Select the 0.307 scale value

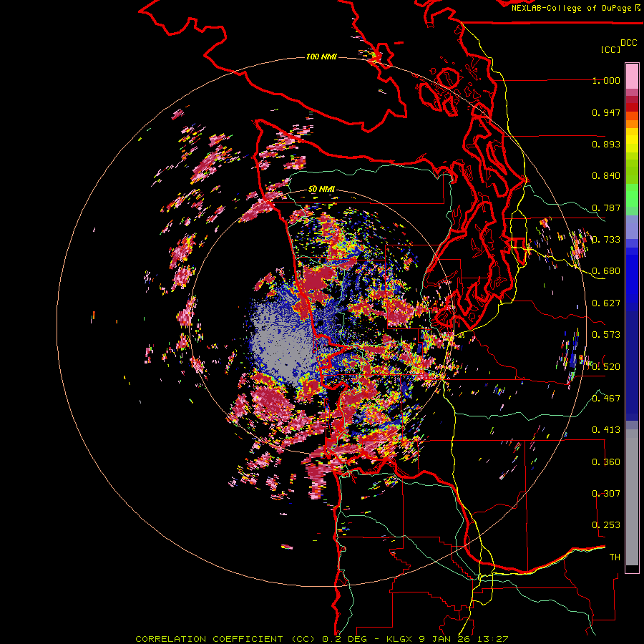click(x=606, y=493)
